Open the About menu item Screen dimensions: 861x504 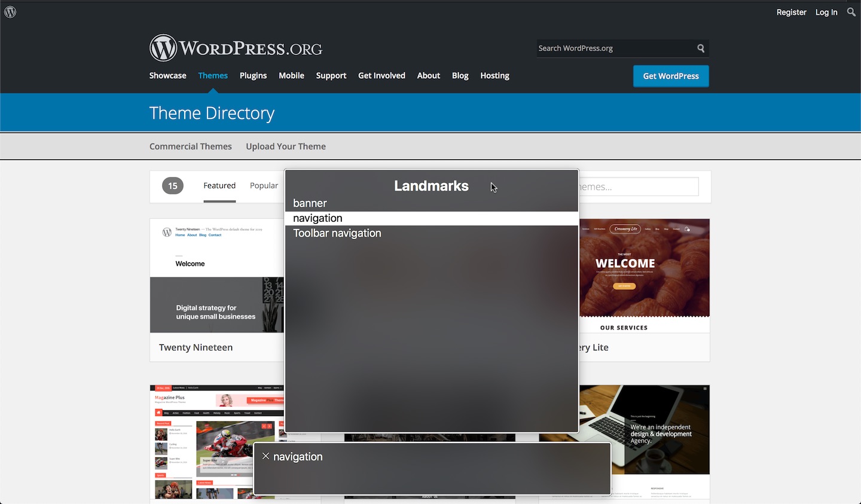tap(428, 75)
